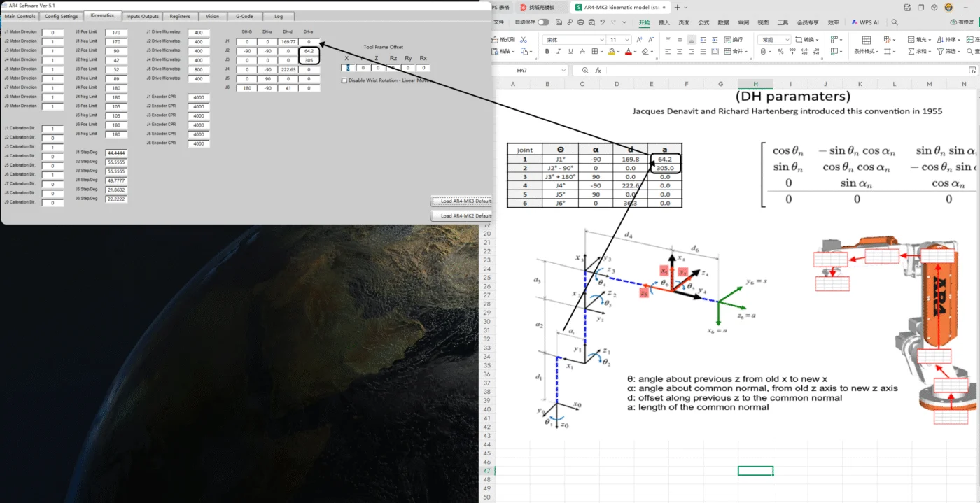The height and width of the screenshot is (503, 980).
Task: Toggle underline formatting in WPS
Action: [570, 51]
